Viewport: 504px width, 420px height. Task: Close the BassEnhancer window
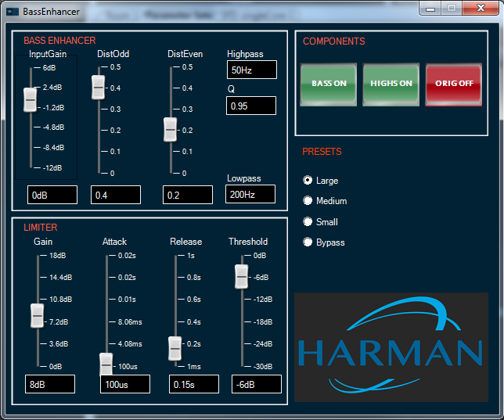(481, 8)
